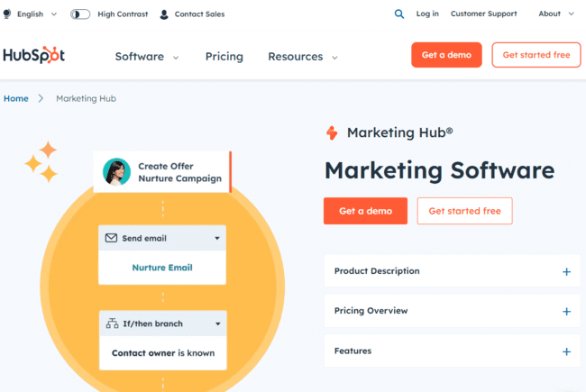
Task: Click the High Contrast label
Action: [x=123, y=14]
